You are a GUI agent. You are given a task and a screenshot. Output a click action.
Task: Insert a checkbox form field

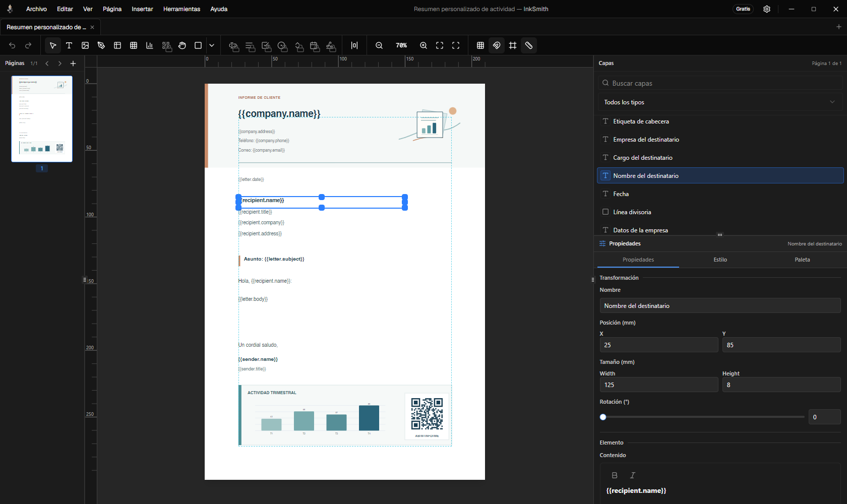267,46
